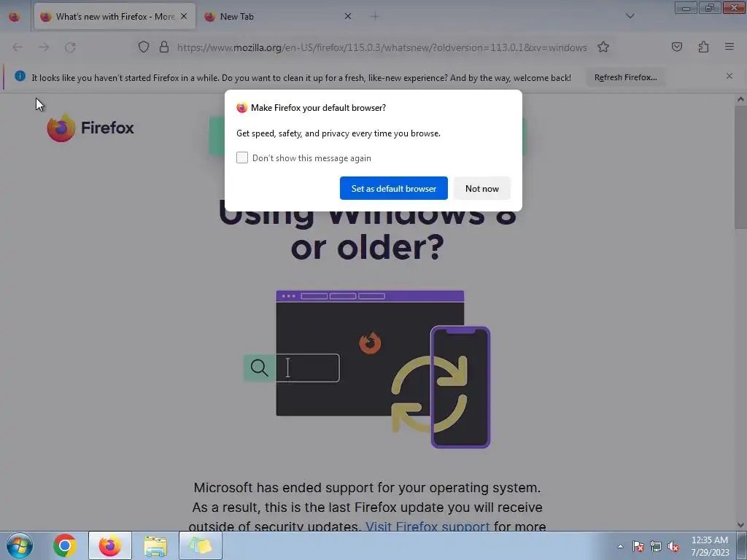Dismiss the welcome back notification bar
This screenshot has width=747, height=560.
[x=729, y=76]
